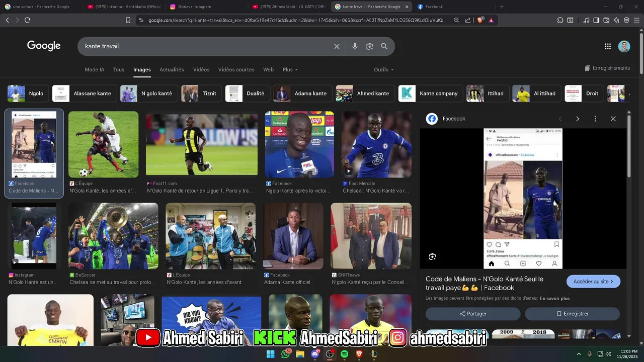
Task: Click the Enregistrer button
Action: click(572, 314)
